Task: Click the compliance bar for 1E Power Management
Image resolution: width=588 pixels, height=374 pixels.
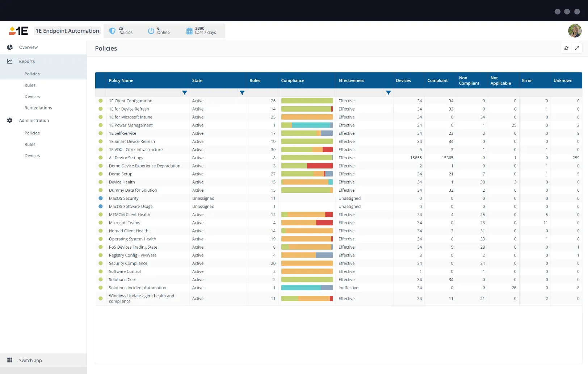Action: coord(307,125)
